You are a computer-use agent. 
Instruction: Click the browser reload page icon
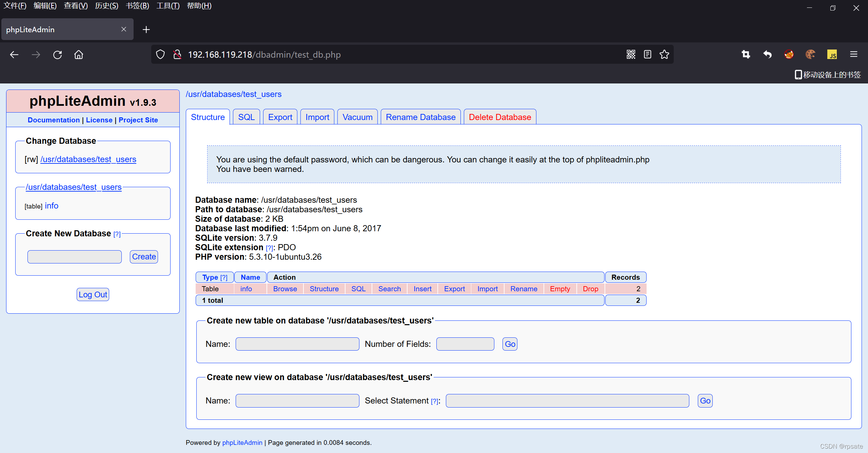[57, 55]
